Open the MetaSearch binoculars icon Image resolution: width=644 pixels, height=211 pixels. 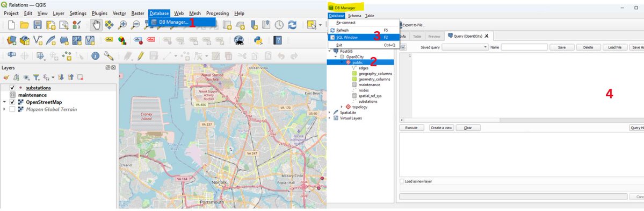pyautogui.click(x=238, y=40)
